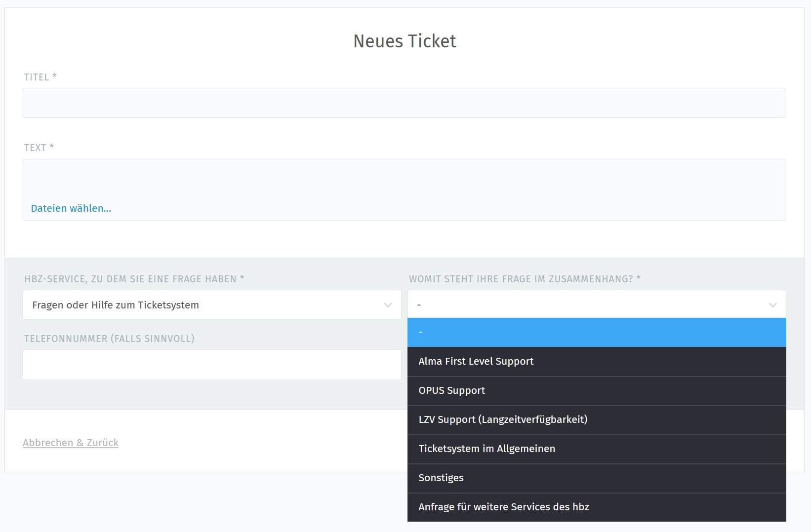Click the 'TEXT *' field label

click(39, 148)
